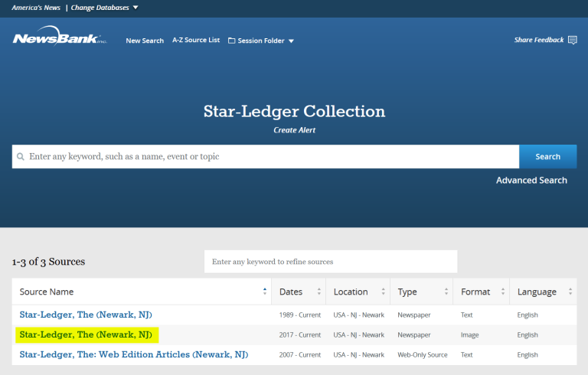Sort the table by Location column
The image size is (588, 375).
pyautogui.click(x=383, y=292)
